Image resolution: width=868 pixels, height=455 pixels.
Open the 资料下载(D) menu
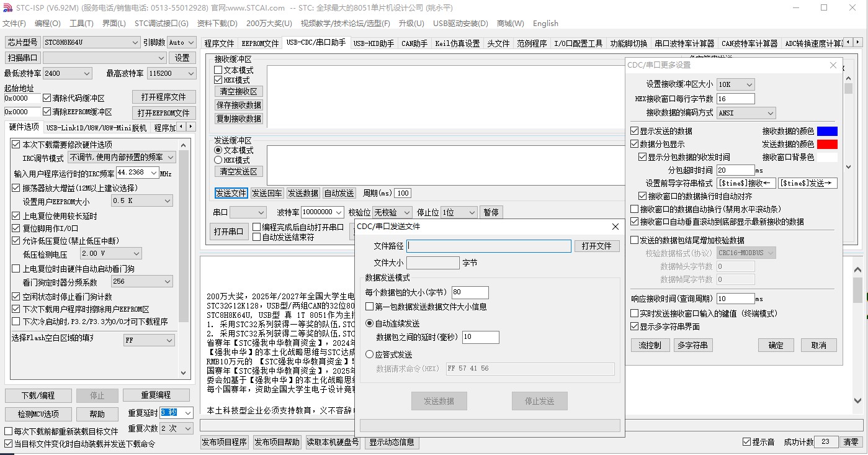(x=217, y=24)
